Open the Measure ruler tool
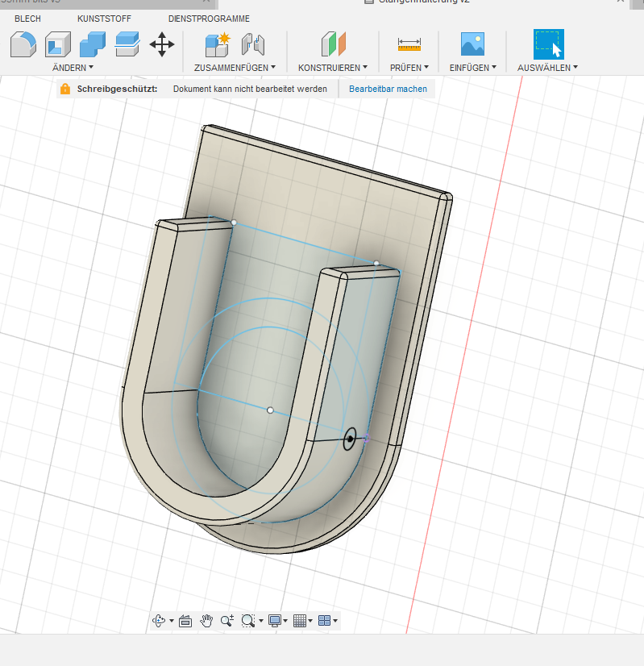 click(409, 44)
